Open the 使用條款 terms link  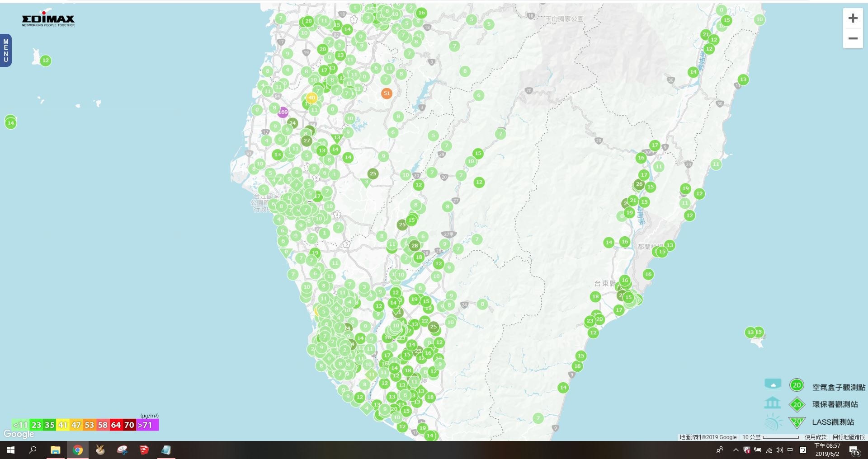pyautogui.click(x=816, y=437)
